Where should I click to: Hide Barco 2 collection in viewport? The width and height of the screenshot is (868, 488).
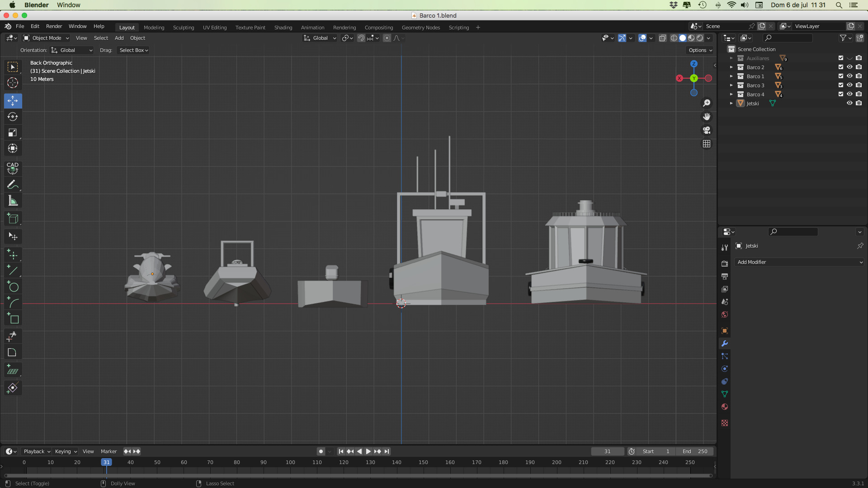click(x=850, y=67)
